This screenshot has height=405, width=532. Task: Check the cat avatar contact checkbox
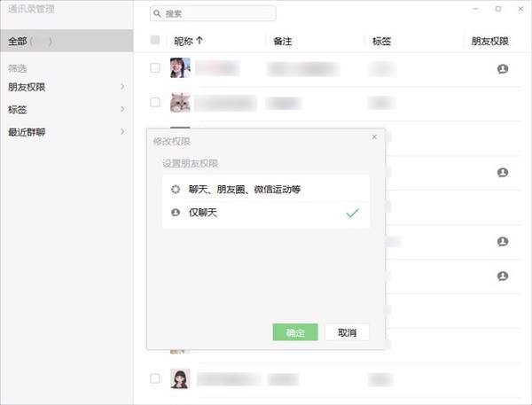click(155, 103)
